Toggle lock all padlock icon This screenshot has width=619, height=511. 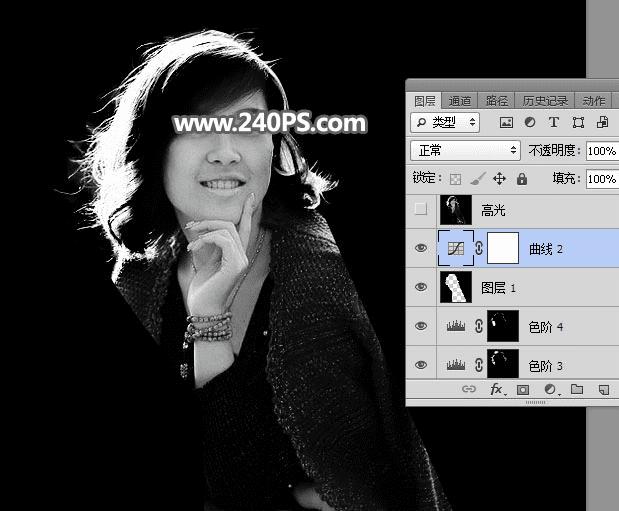tap(522, 179)
